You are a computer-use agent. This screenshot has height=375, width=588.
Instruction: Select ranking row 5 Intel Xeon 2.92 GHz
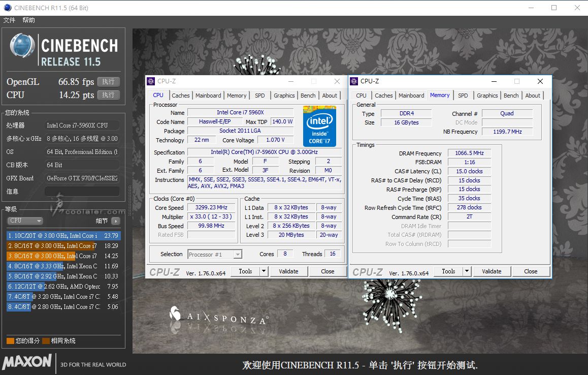[x=63, y=276]
